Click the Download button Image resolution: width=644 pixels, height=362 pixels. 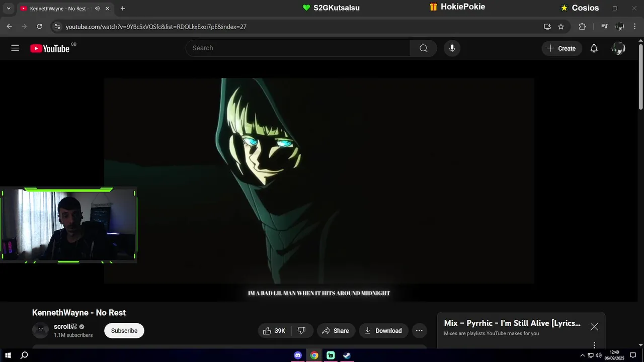point(383,331)
